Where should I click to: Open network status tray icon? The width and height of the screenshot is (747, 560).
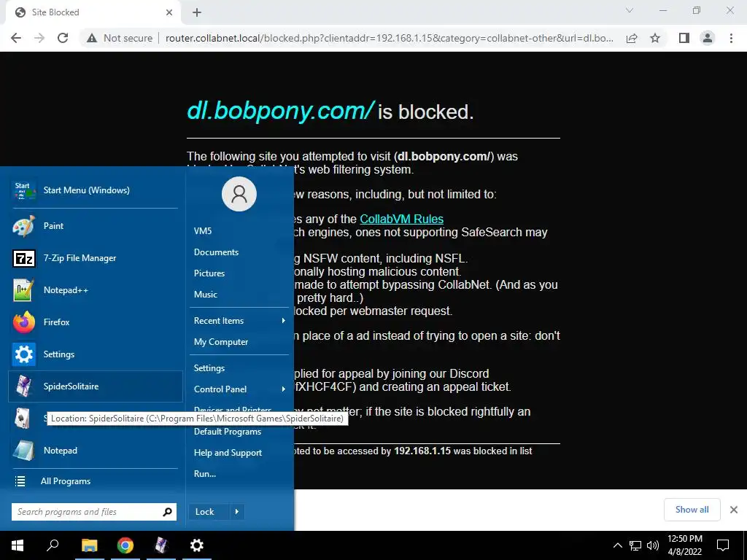(635, 545)
